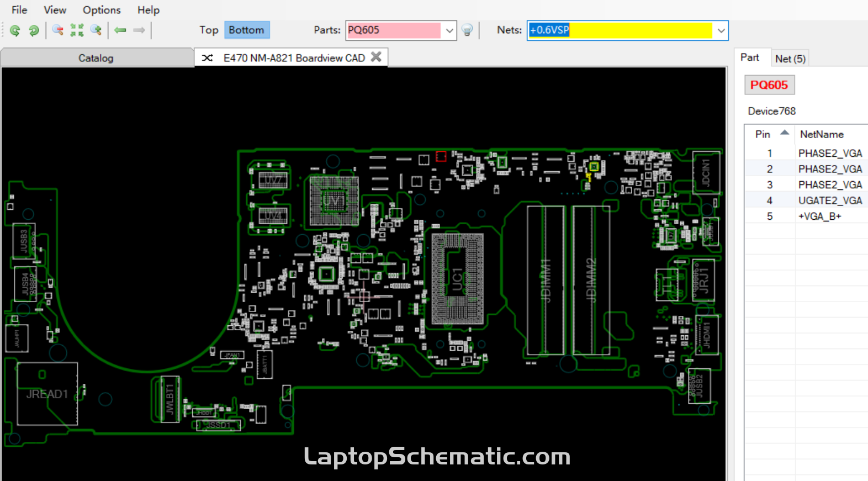The image size is (868, 481).
Task: Click the JDIMM2 memory slot
Action: pyautogui.click(x=591, y=281)
